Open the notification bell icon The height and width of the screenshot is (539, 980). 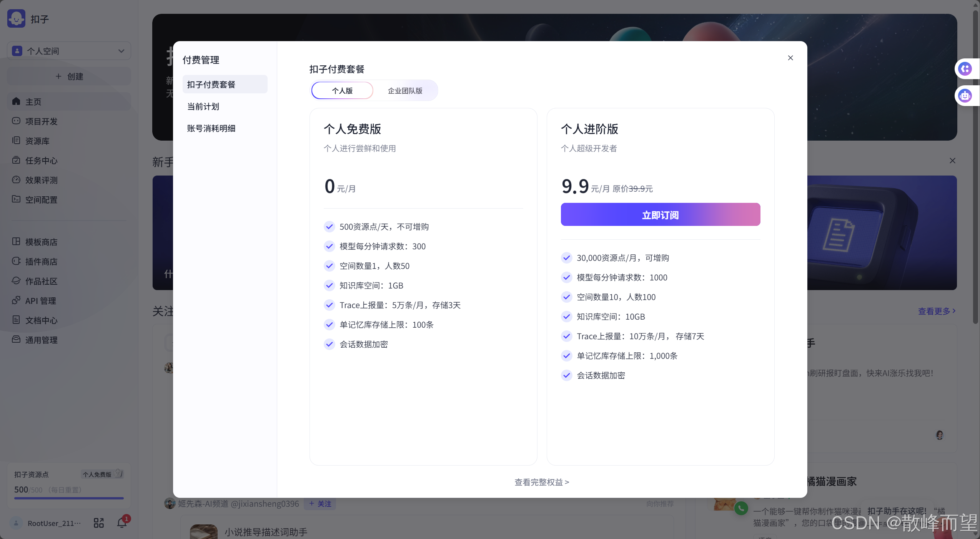coord(122,522)
